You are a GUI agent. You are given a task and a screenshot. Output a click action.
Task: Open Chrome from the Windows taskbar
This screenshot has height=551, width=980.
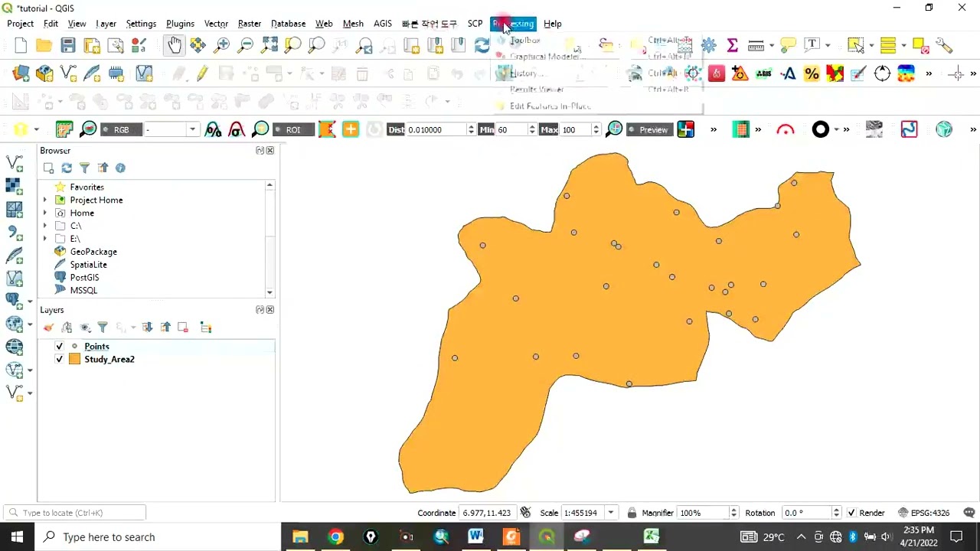[x=335, y=536]
